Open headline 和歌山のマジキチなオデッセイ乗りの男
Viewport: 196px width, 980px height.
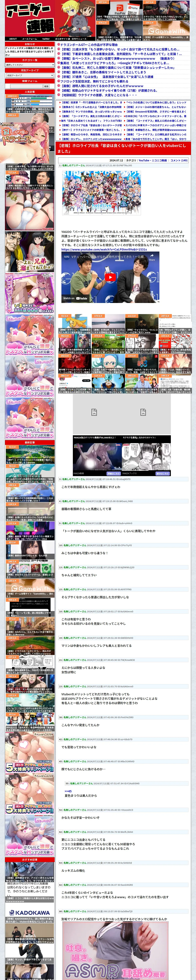pos(109,90)
